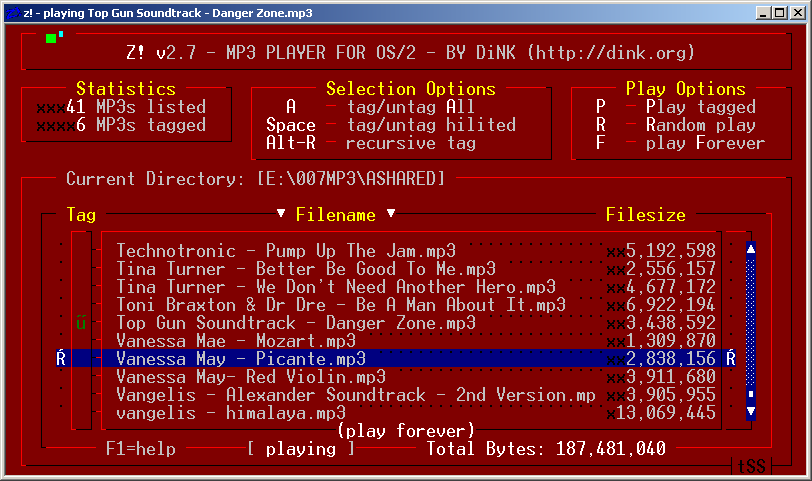The height and width of the screenshot is (481, 812).
Task: Click F1=help at the bottom
Action: tap(141, 449)
